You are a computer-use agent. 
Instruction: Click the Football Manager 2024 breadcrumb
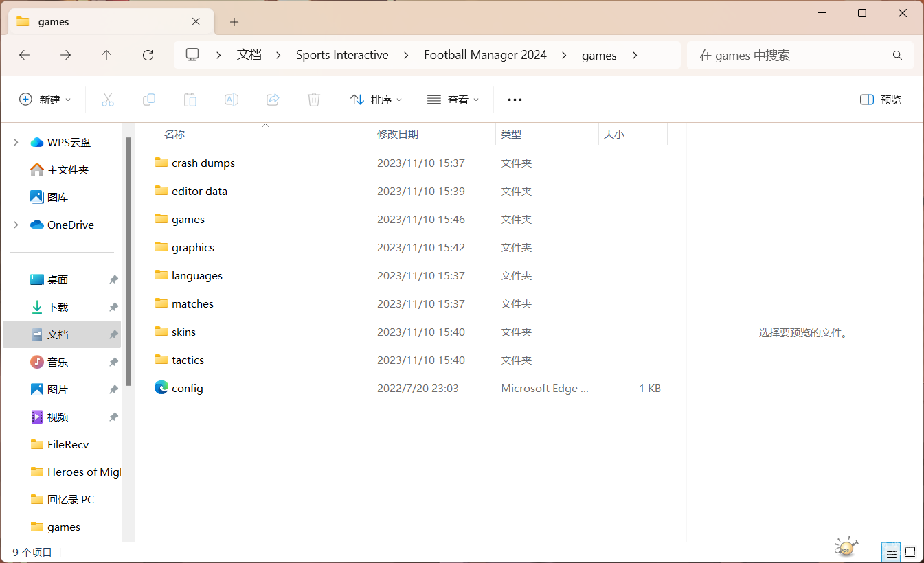(485, 55)
